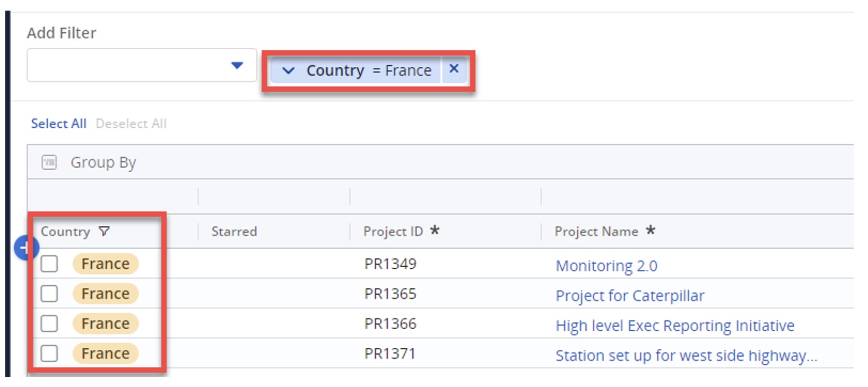Click the Add Filter label
Viewport: 868px width, 387px height.
[62, 33]
